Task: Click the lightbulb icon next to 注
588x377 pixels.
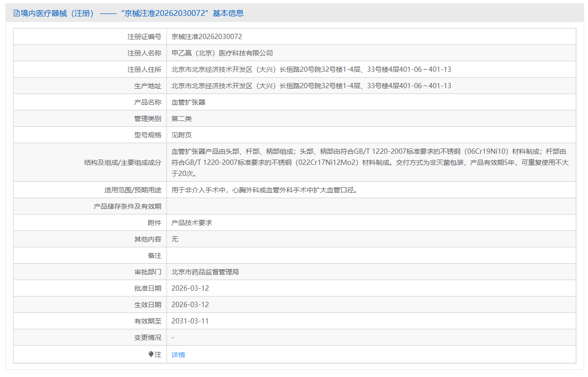Action: pyautogui.click(x=151, y=354)
